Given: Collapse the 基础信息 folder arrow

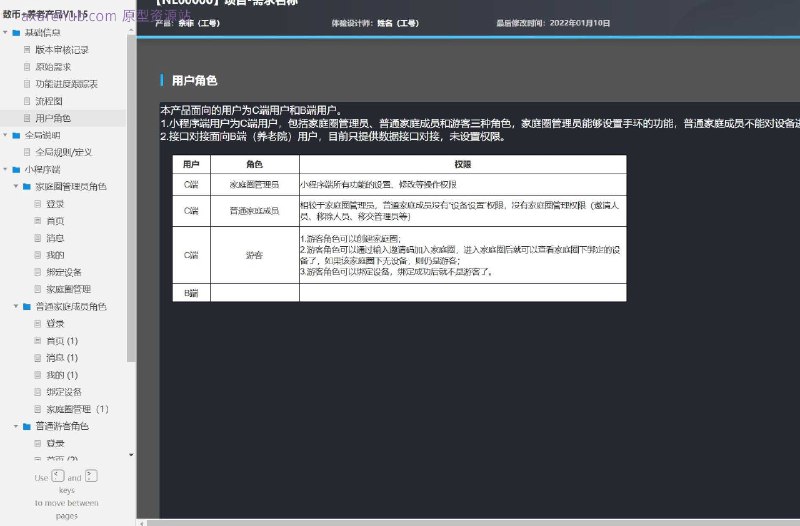Looking at the screenshot, I should coord(6,33).
